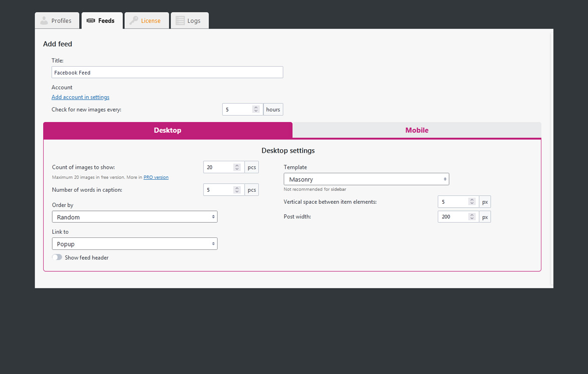Click the Count of images number field
The height and width of the screenshot is (374, 588).
(218, 167)
